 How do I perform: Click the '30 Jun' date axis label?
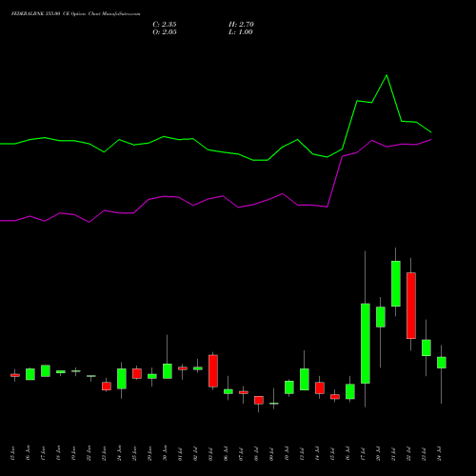click(x=165, y=453)
